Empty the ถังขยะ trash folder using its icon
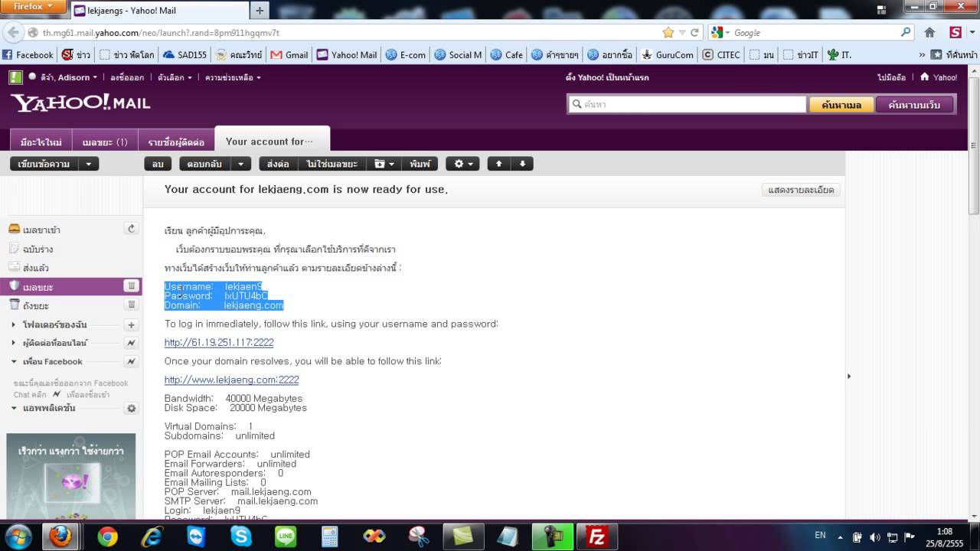 (x=131, y=305)
